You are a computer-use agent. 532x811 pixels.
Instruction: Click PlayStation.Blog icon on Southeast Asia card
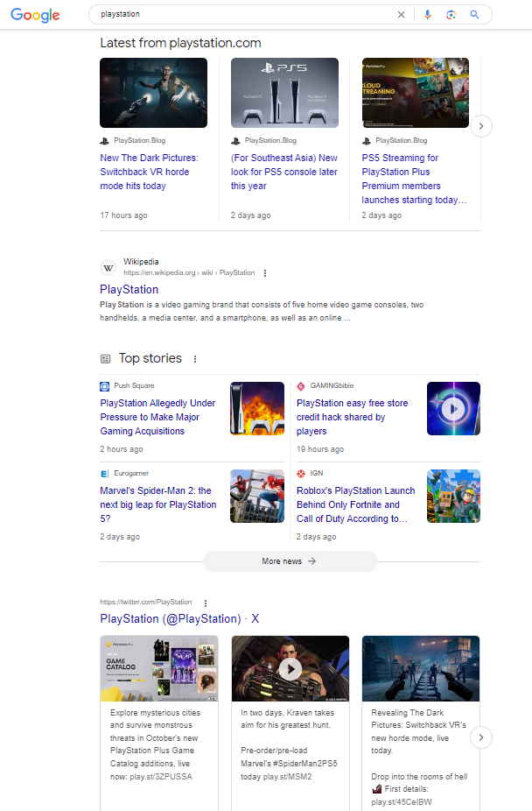tap(235, 141)
